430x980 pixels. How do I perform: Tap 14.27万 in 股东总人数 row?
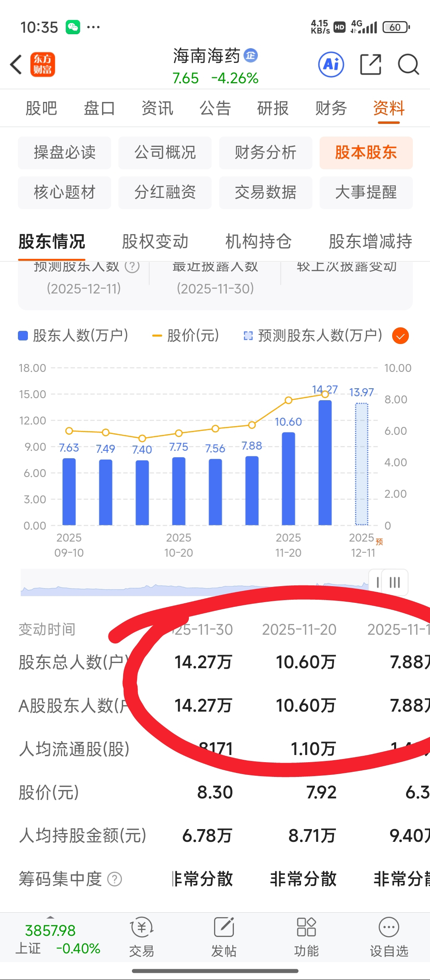click(203, 662)
